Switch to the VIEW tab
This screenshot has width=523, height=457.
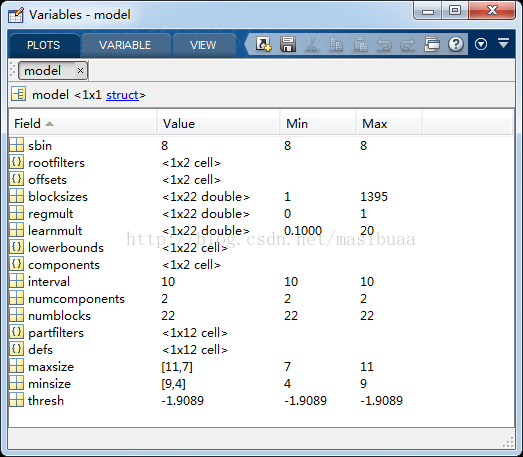[203, 45]
